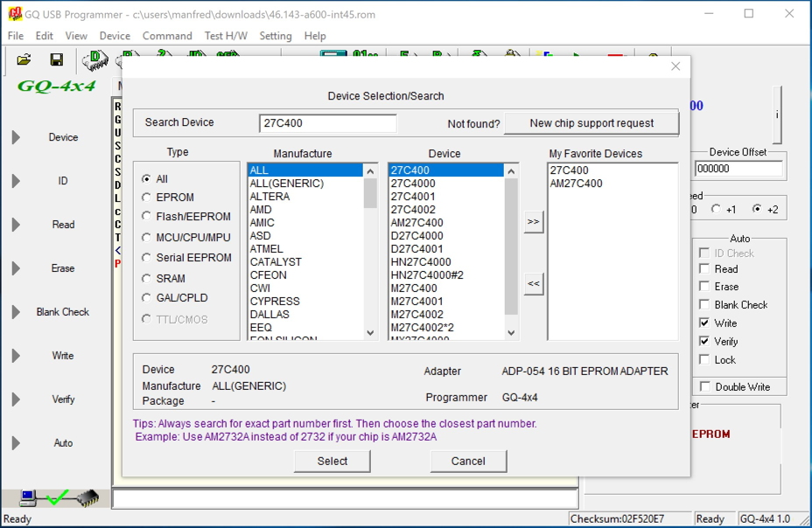Click the Device chip icon in toolbar
The height and width of the screenshot is (528, 812).
(x=94, y=59)
